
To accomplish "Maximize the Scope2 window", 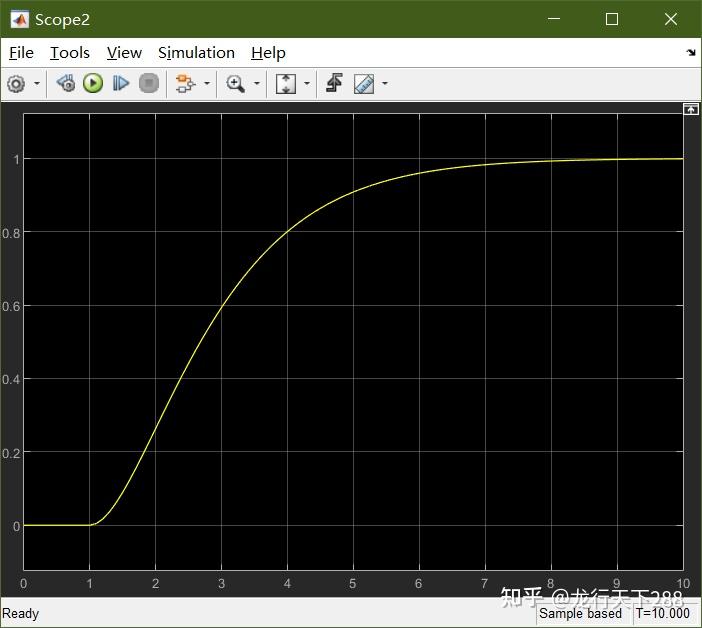I will pyautogui.click(x=612, y=19).
